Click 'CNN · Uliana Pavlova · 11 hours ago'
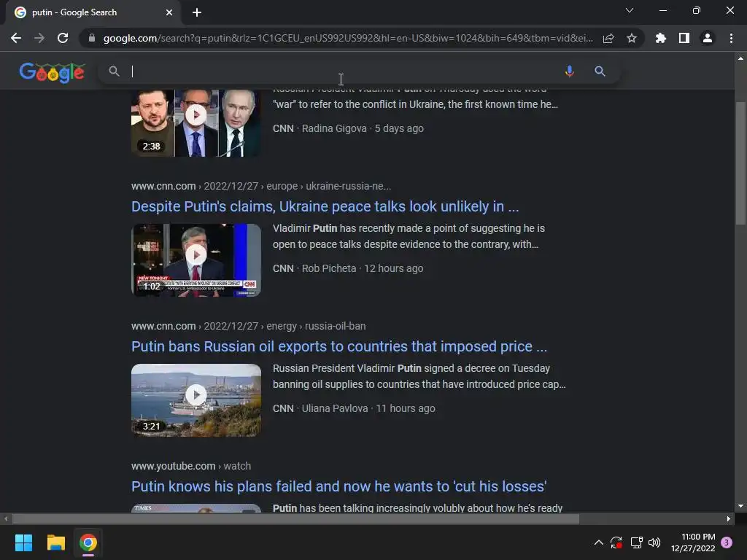Image resolution: width=747 pixels, height=560 pixels. pyautogui.click(x=354, y=408)
